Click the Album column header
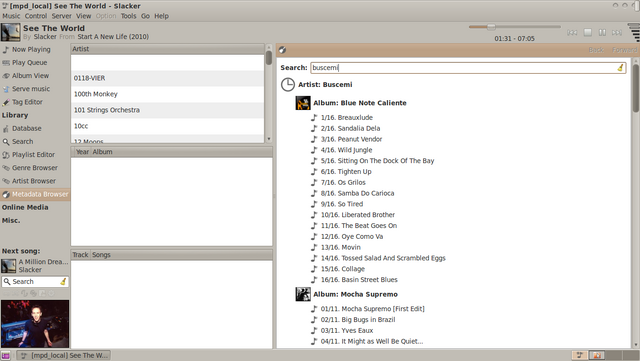Viewport: 640px width, 361px height. coord(182,152)
